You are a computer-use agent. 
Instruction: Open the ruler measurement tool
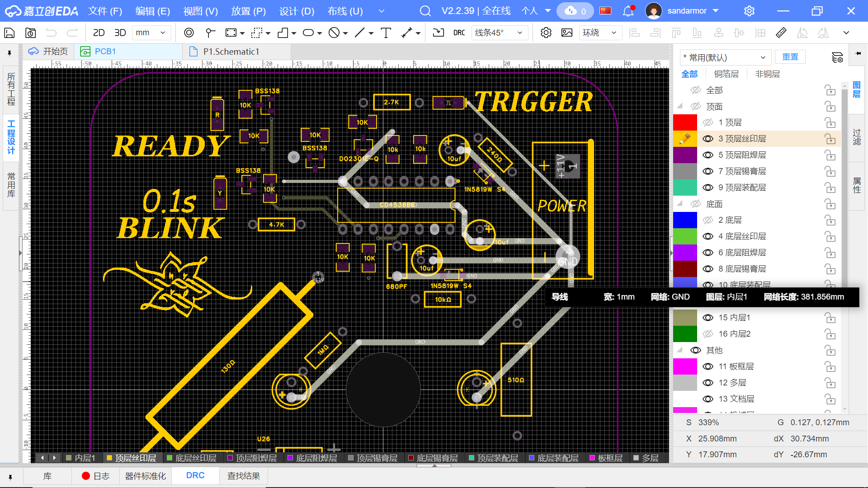click(x=781, y=33)
